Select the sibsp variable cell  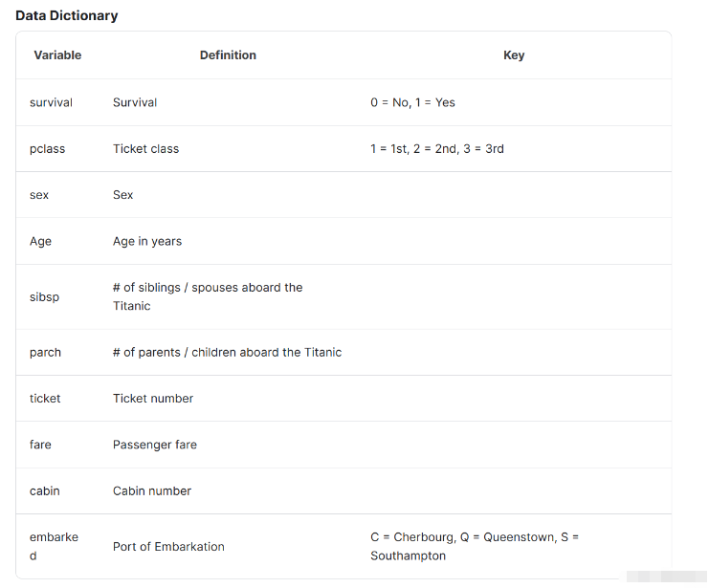tap(44, 297)
